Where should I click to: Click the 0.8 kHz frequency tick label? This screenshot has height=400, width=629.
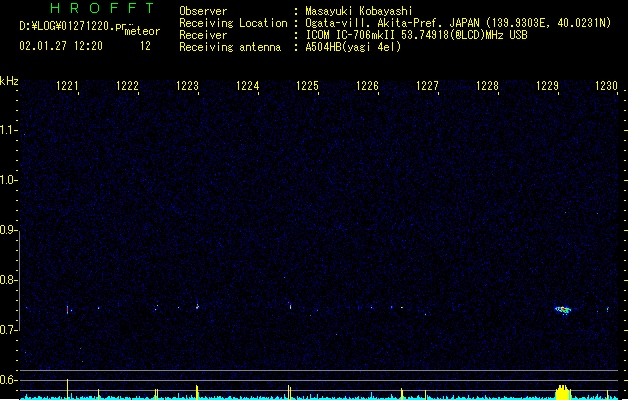8,280
